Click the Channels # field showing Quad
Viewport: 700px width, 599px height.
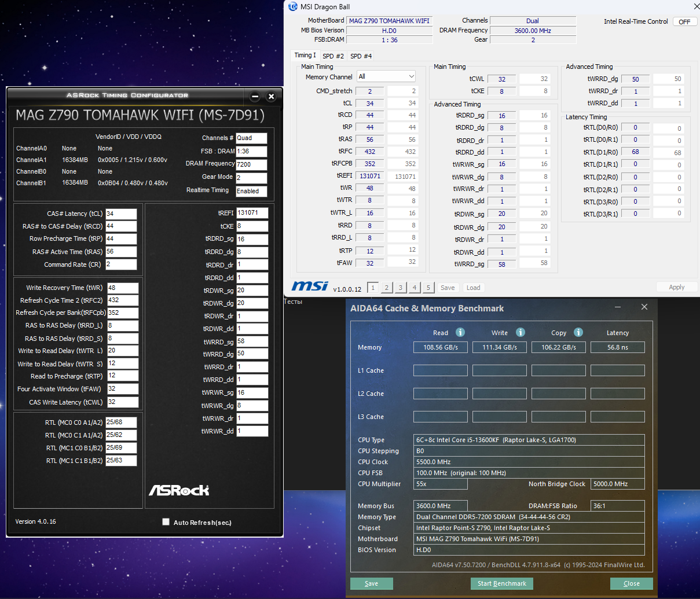click(251, 138)
